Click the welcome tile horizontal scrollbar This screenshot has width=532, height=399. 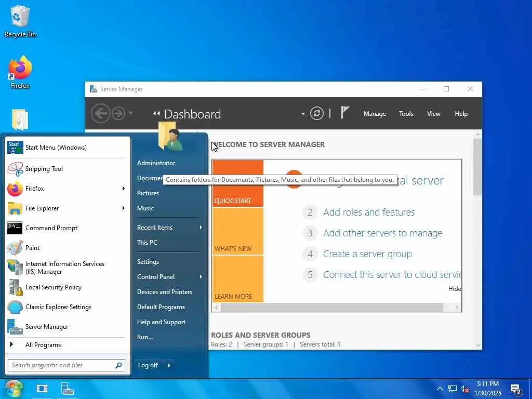click(x=332, y=308)
